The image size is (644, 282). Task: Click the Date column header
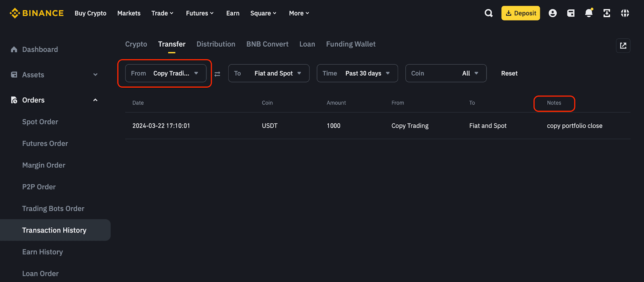(x=138, y=103)
